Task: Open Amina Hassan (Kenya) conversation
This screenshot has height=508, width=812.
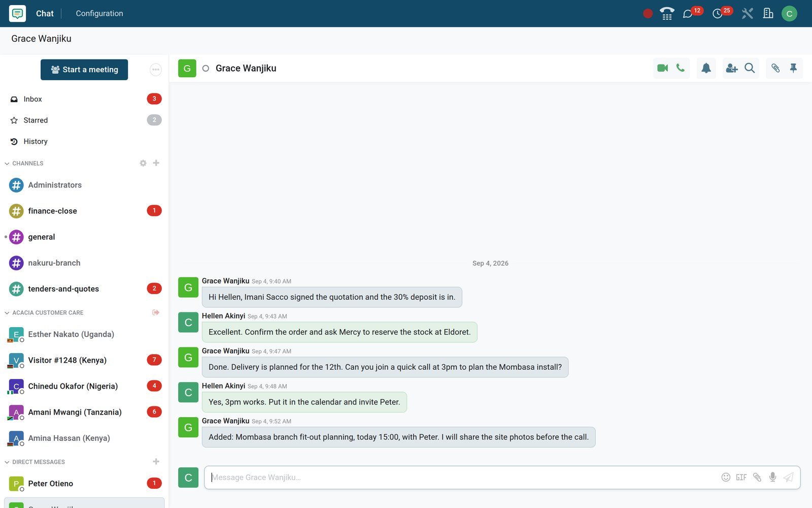Action: 84,438
